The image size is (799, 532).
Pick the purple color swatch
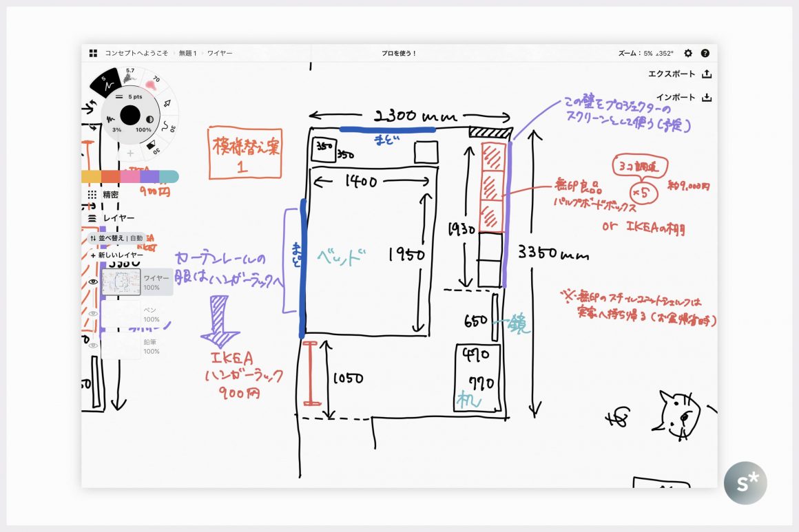(149, 177)
